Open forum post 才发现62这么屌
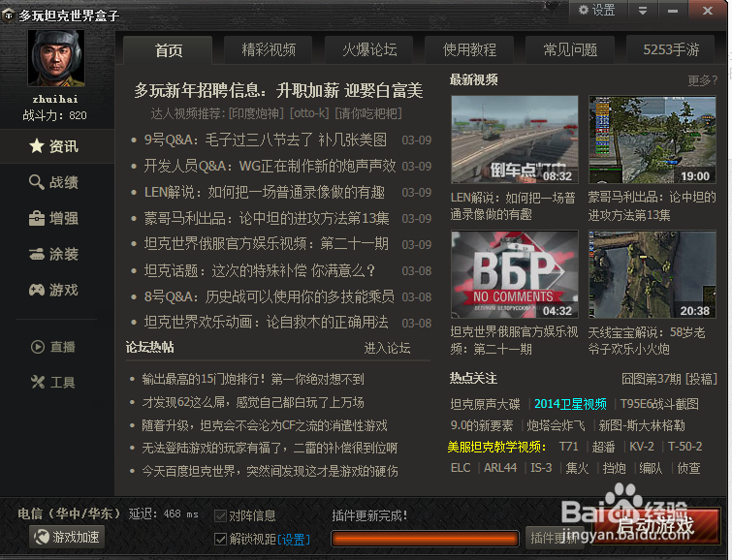This screenshot has width=732, height=560. (x=253, y=402)
